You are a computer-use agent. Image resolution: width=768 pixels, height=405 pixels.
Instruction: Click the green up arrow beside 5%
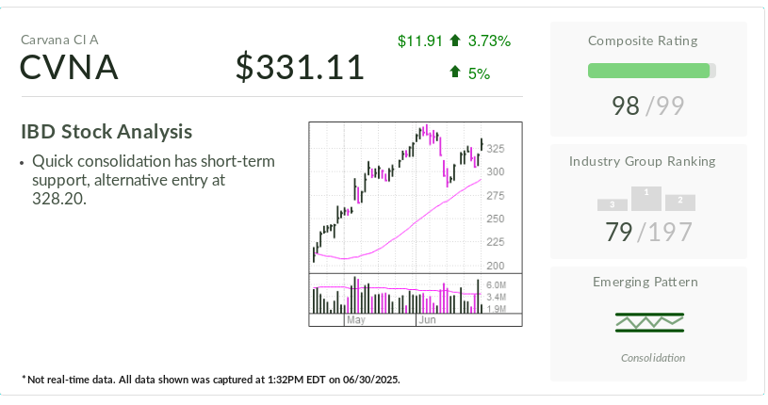[455, 72]
